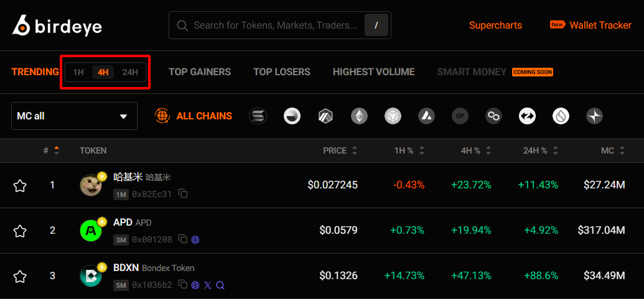Viewport: 644px width, 299px height.
Task: Open the 哈基米 token name
Action: click(128, 177)
